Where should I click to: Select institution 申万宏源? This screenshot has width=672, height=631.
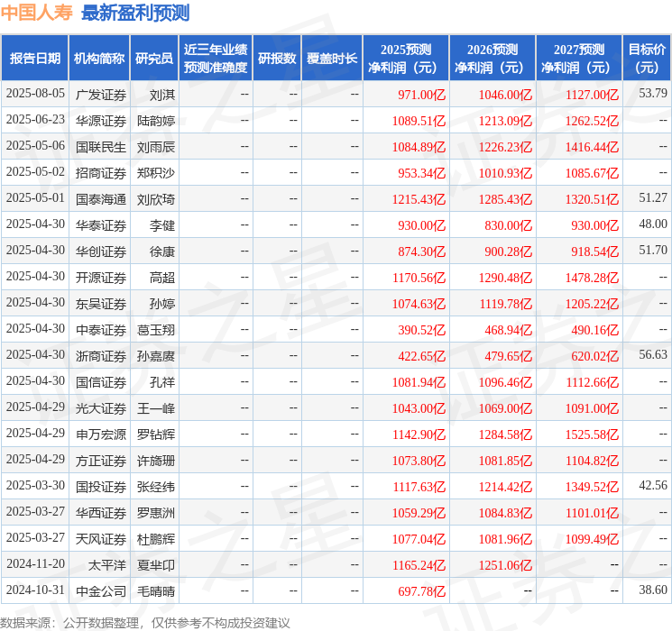(x=101, y=434)
